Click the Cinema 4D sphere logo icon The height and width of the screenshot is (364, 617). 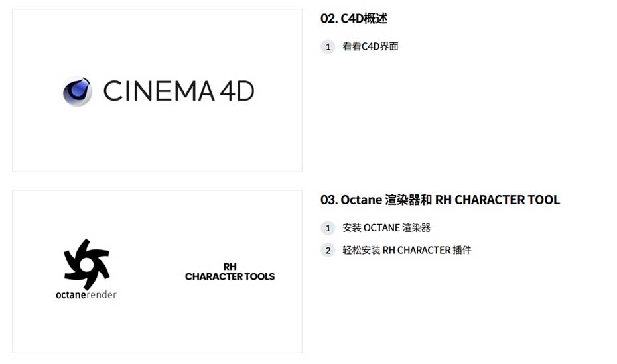[x=78, y=91]
